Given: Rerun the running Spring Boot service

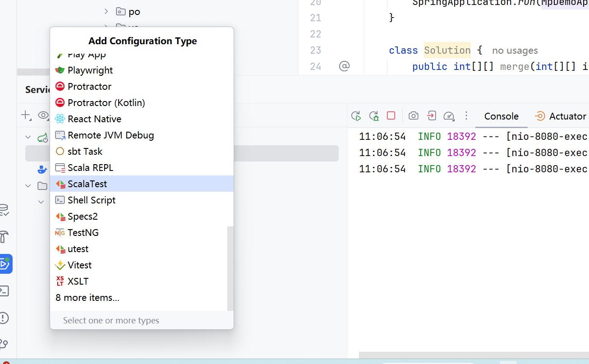Looking at the screenshot, I should (356, 116).
